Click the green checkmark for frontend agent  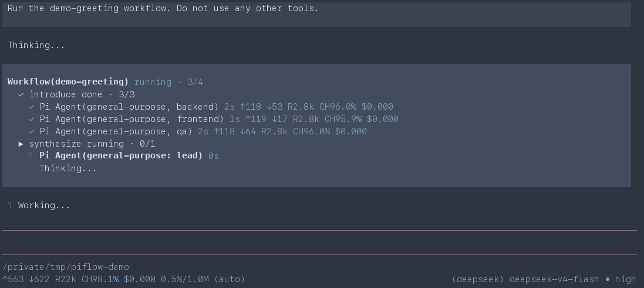point(31,120)
